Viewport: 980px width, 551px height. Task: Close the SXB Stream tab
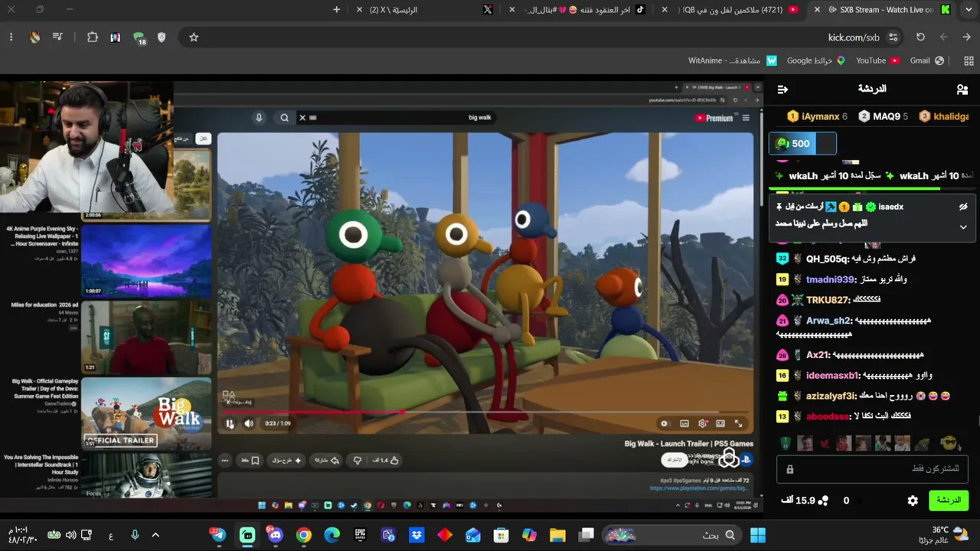pos(818,10)
